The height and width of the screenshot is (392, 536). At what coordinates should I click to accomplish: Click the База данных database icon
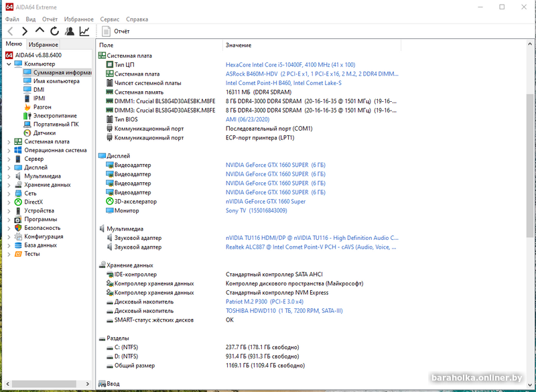18,245
